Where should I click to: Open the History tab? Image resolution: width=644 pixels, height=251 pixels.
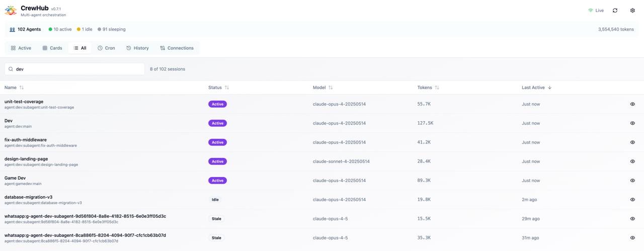(137, 48)
